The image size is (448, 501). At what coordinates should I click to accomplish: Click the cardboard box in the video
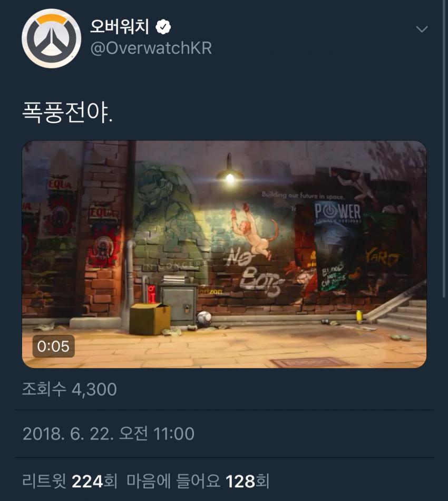[150, 318]
